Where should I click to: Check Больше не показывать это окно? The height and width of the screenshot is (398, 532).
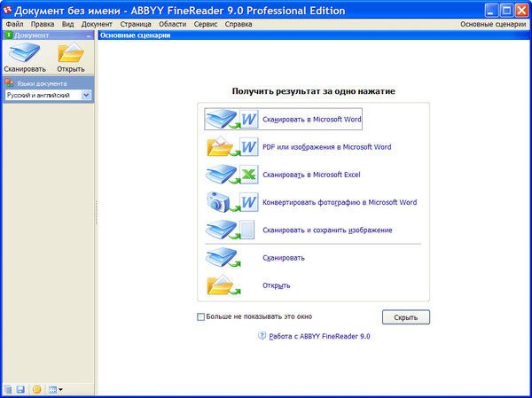pyautogui.click(x=201, y=317)
